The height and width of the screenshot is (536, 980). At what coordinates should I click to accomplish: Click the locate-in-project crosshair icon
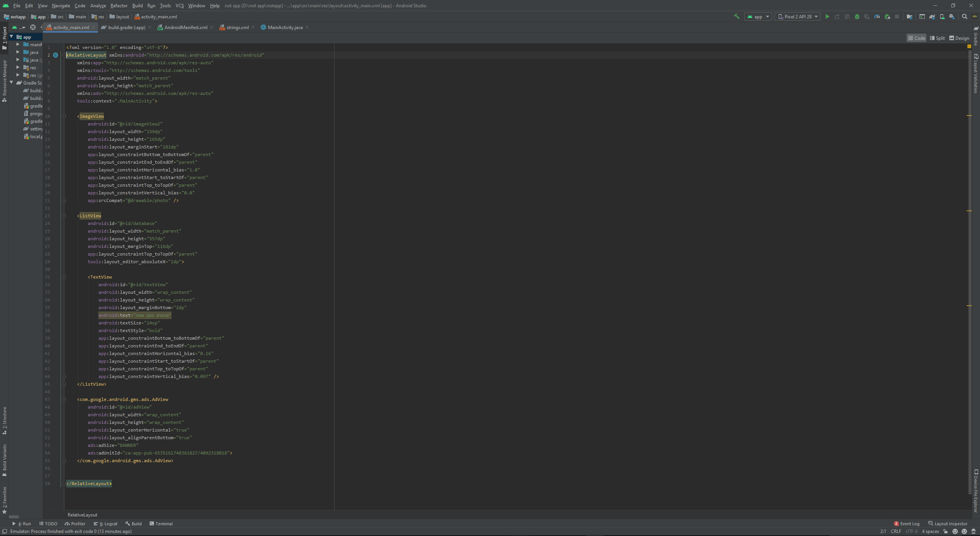click(x=33, y=27)
